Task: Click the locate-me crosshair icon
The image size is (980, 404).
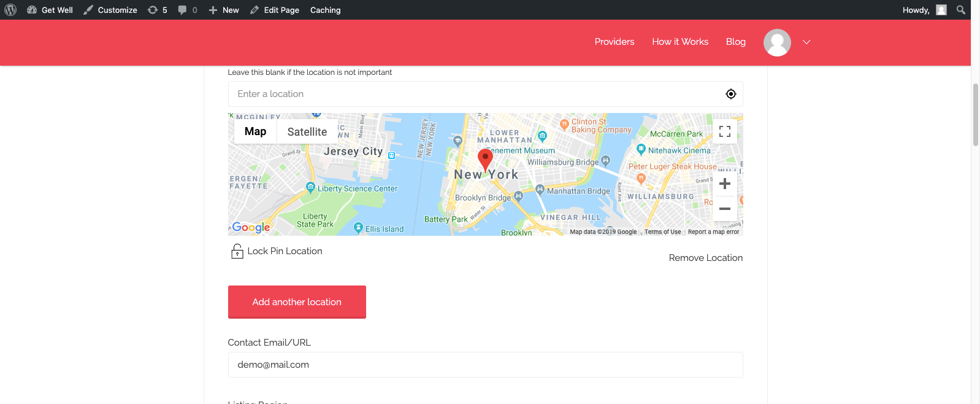Action: point(731,94)
